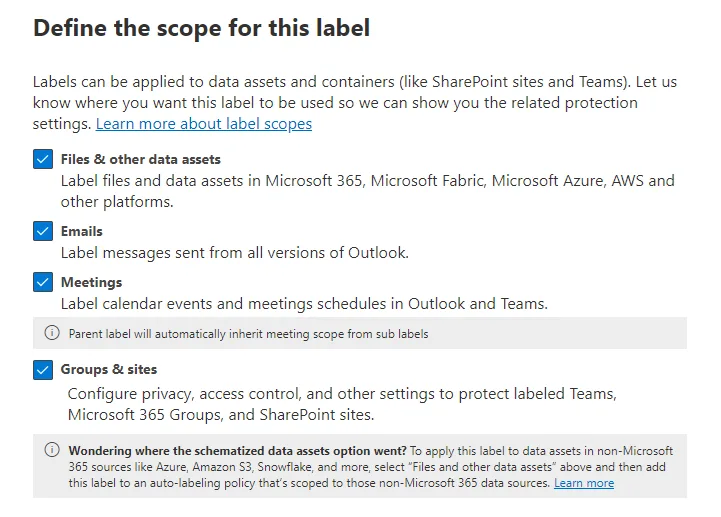Click the Files description about Microsoft 365 and Fabric
The height and width of the screenshot is (517, 721).
pyautogui.click(x=367, y=191)
